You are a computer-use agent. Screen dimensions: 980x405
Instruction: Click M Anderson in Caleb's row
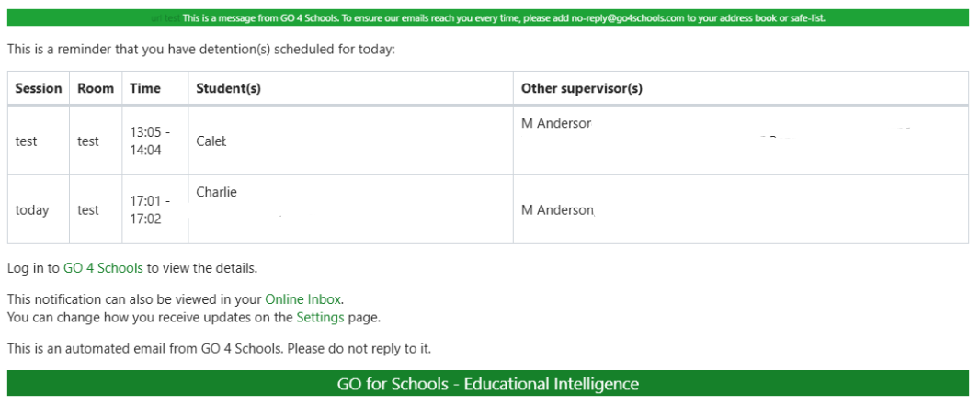pyautogui.click(x=556, y=124)
